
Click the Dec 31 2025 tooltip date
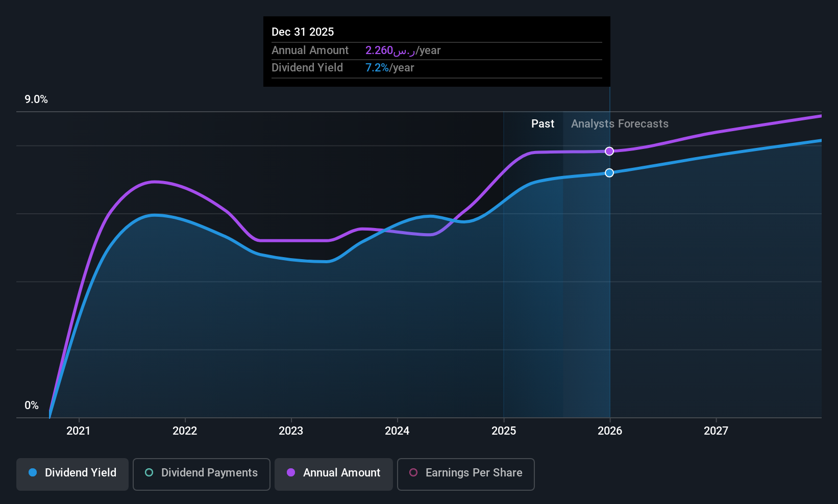click(303, 32)
